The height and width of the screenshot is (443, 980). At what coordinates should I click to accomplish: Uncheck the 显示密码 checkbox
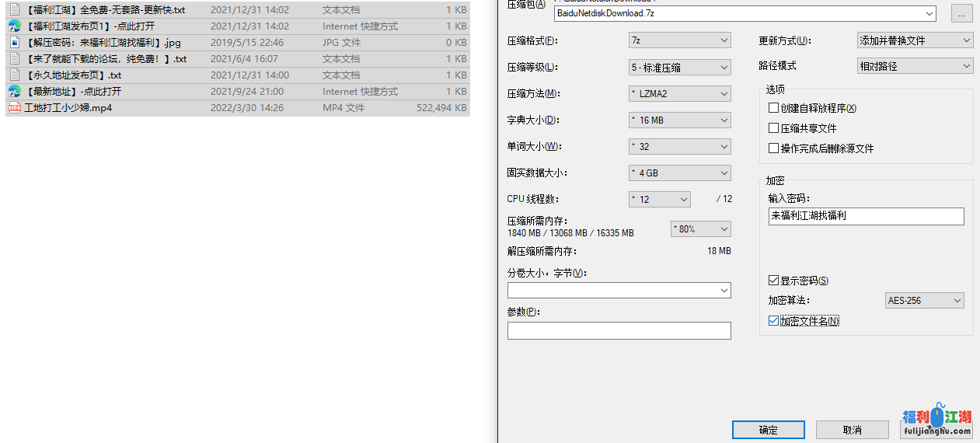773,281
